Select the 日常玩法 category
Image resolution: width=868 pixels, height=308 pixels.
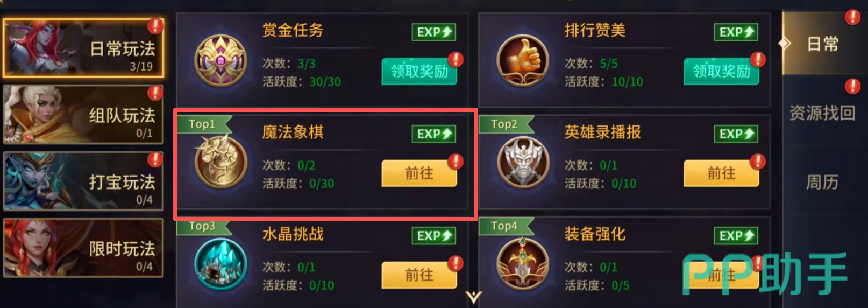click(x=83, y=48)
